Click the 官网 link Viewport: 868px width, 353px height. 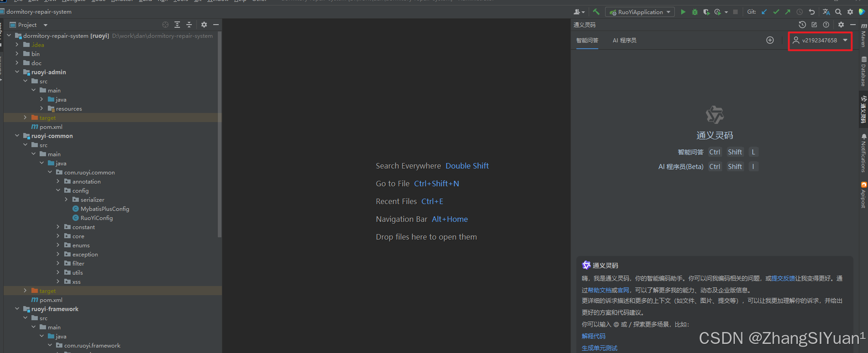[623, 290]
